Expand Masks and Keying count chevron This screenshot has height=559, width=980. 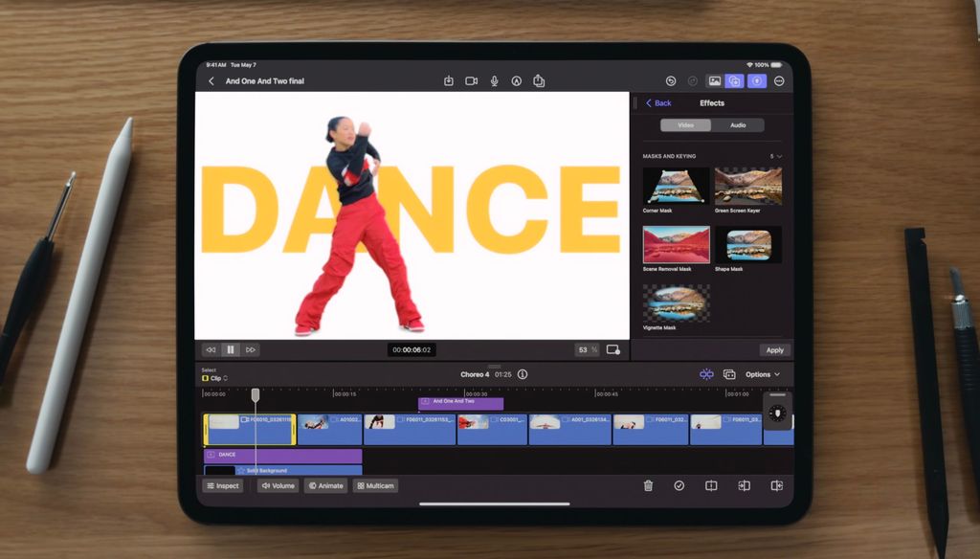click(x=779, y=156)
